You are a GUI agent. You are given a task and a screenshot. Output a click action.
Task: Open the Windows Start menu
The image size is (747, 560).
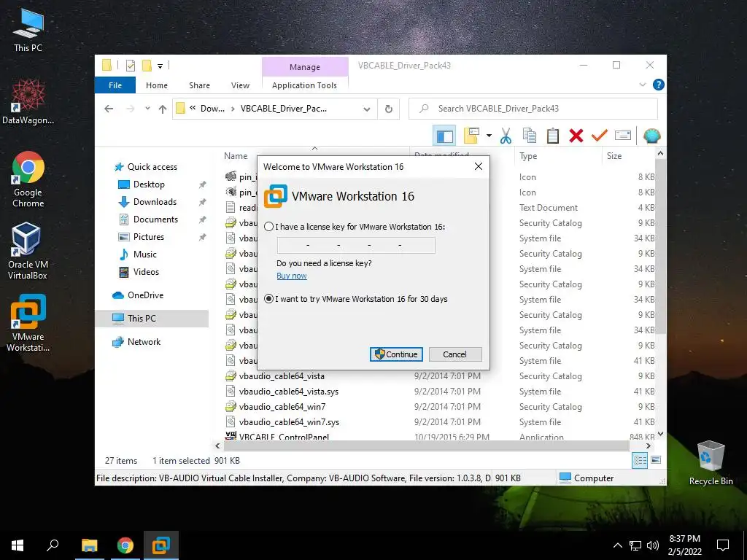point(18,545)
